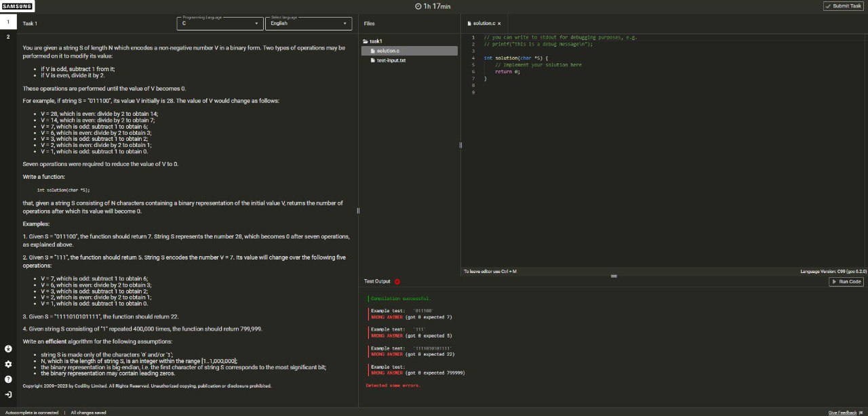Select the solution.c editor tab
Image resolution: width=868 pixels, height=416 pixels.
tap(484, 23)
